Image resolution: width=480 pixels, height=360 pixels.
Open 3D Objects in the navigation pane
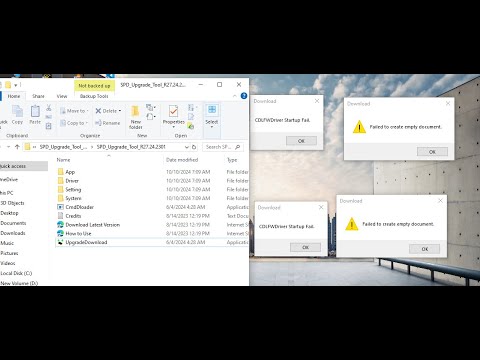(x=12, y=203)
